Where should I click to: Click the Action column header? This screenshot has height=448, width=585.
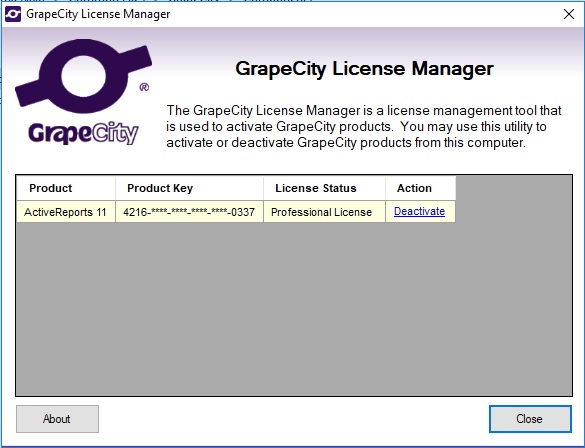[x=421, y=188]
